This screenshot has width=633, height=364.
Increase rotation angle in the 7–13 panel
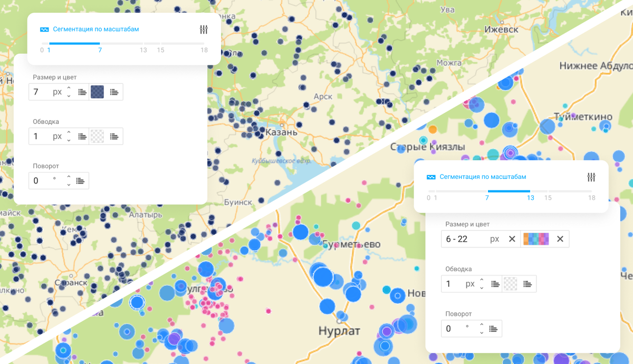[482, 325]
